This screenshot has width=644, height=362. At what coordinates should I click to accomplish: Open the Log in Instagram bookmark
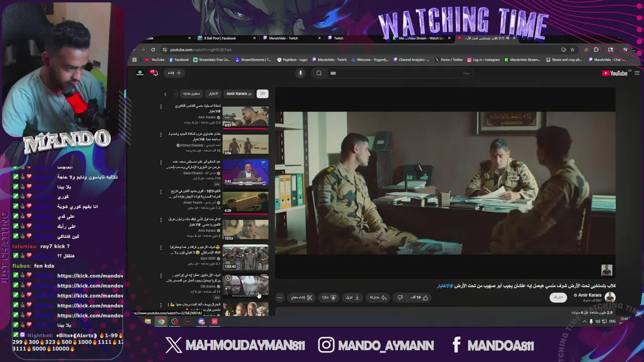484,60
